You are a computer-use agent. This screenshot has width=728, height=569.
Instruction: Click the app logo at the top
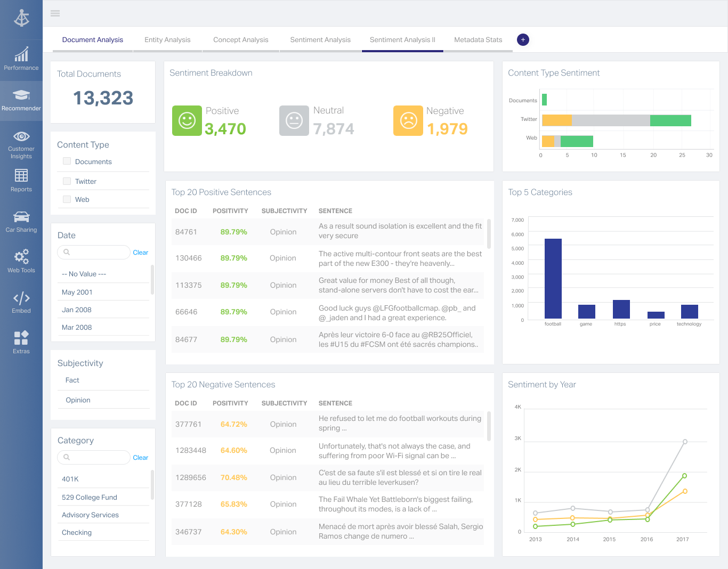tap(21, 18)
